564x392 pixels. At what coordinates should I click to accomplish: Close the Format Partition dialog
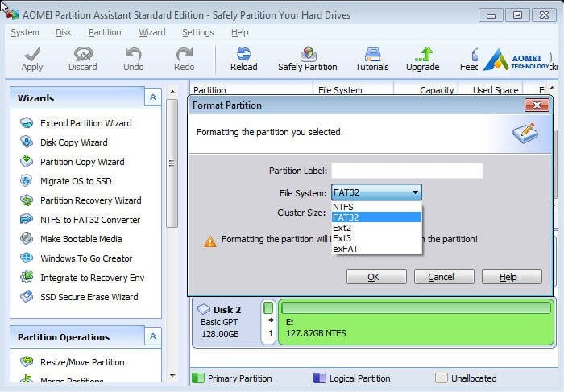pyautogui.click(x=537, y=105)
